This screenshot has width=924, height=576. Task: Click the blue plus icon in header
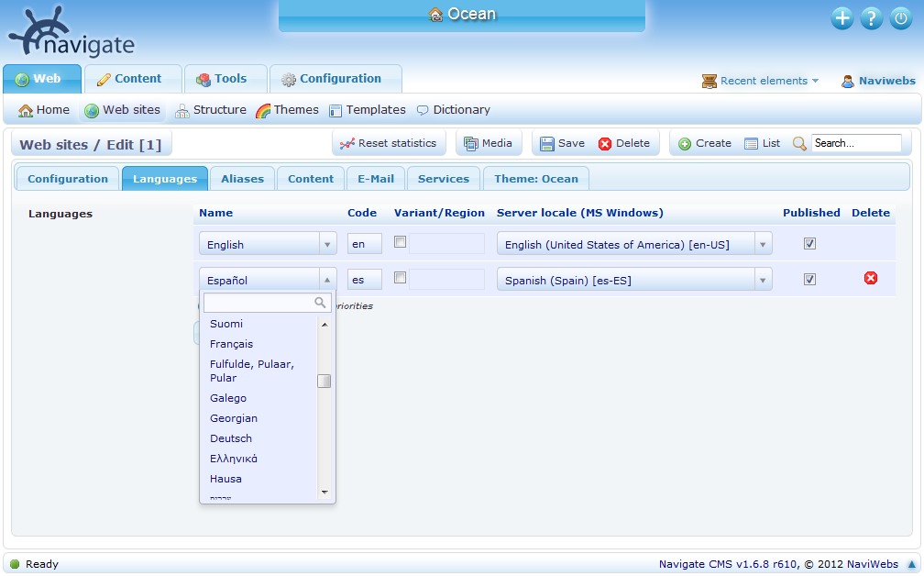841,17
